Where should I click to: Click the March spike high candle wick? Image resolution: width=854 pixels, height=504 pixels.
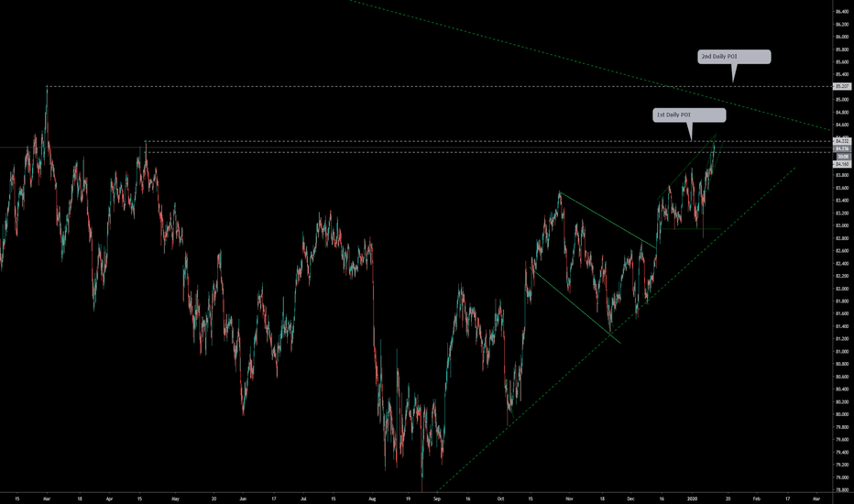(47, 92)
